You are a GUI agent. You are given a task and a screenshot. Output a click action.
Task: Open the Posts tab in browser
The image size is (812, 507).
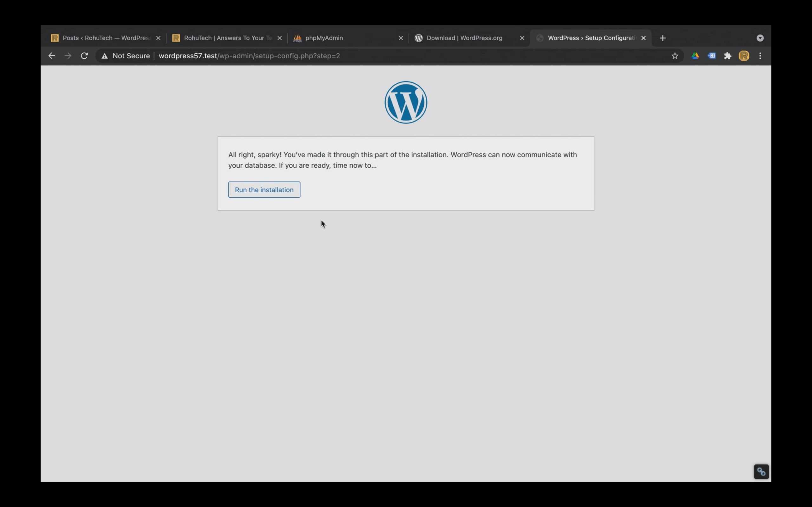pos(106,37)
